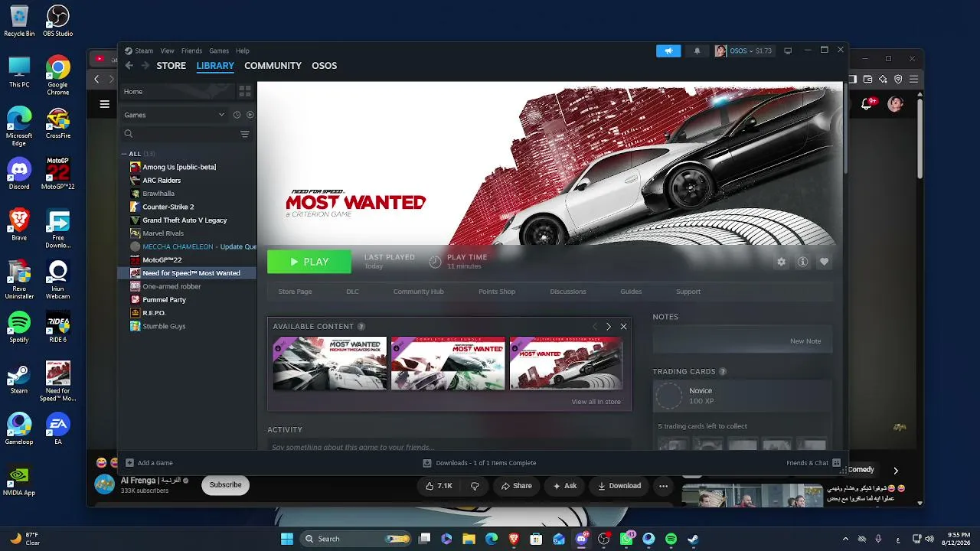
Task: Select Stumble Guys in the game list
Action: coord(188,326)
